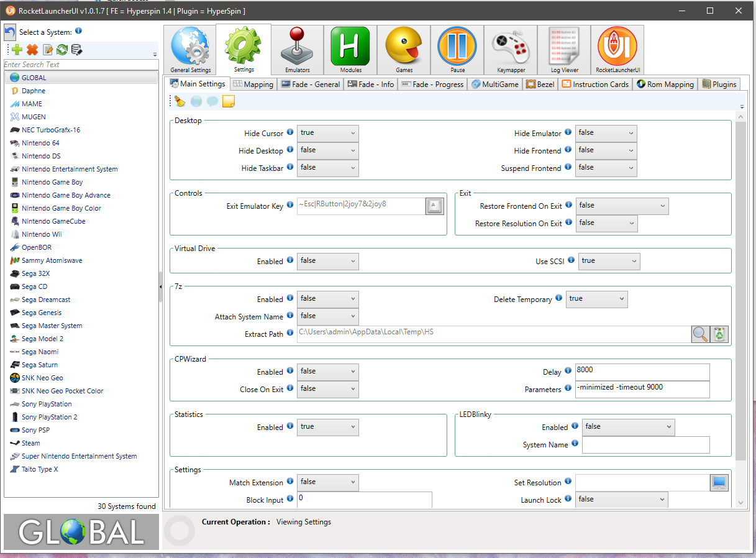The height and width of the screenshot is (558, 756).
Task: Browse Extract Path with magnifier icon
Action: [x=701, y=334]
